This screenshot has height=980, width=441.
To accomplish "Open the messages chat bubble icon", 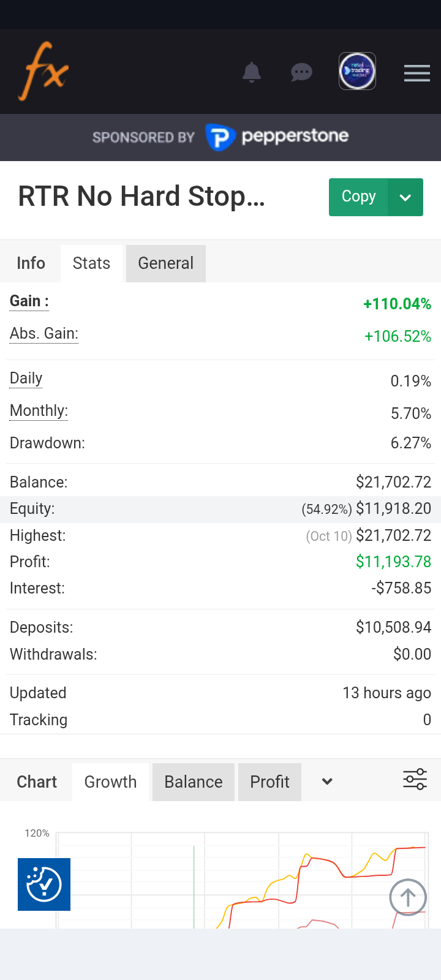I will [301, 72].
